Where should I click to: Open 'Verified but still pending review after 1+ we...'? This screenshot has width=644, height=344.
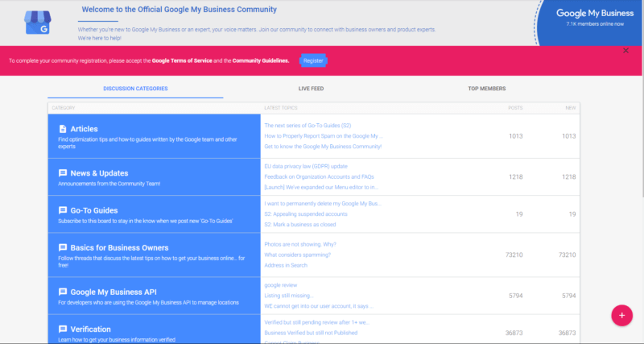coord(316,322)
